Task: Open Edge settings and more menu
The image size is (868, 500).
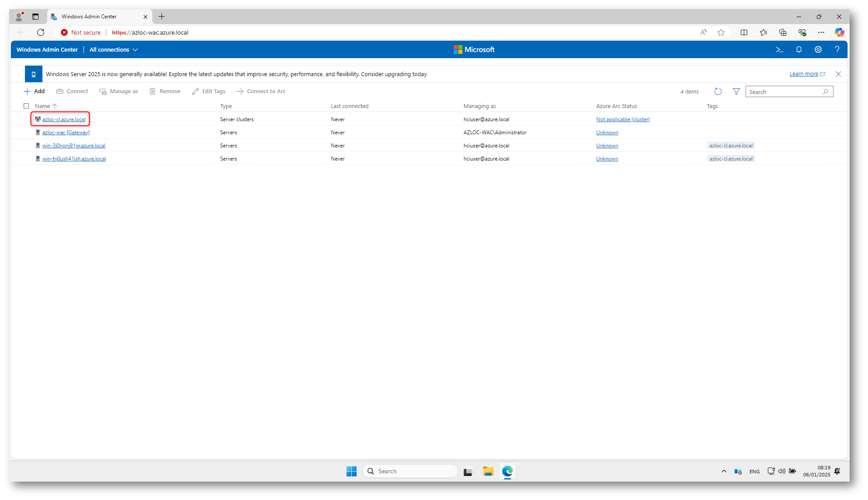Action: (x=821, y=32)
